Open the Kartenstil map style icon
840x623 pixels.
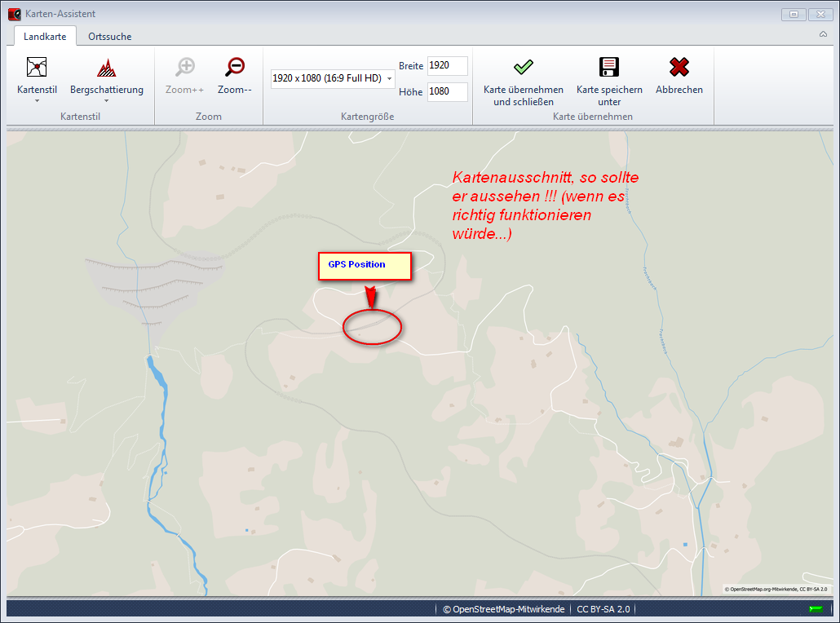coord(37,68)
